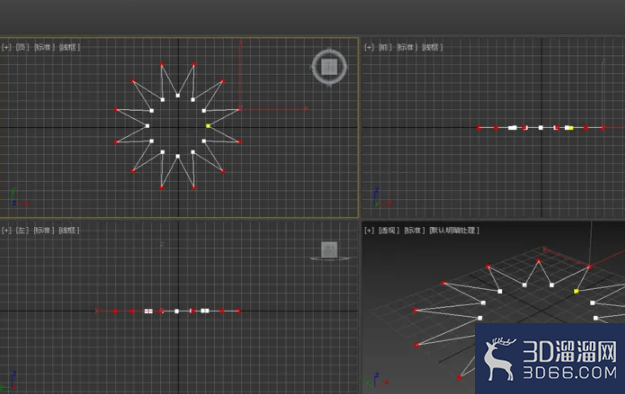This screenshot has height=394, width=625.
Task: Click the ViewCube in the Left (左) viewport
Action: (x=329, y=250)
